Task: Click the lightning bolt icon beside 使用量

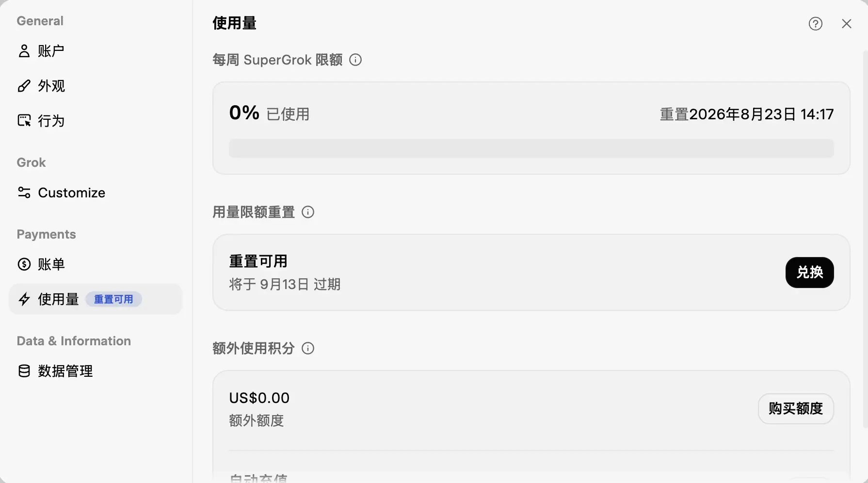Action: (24, 299)
